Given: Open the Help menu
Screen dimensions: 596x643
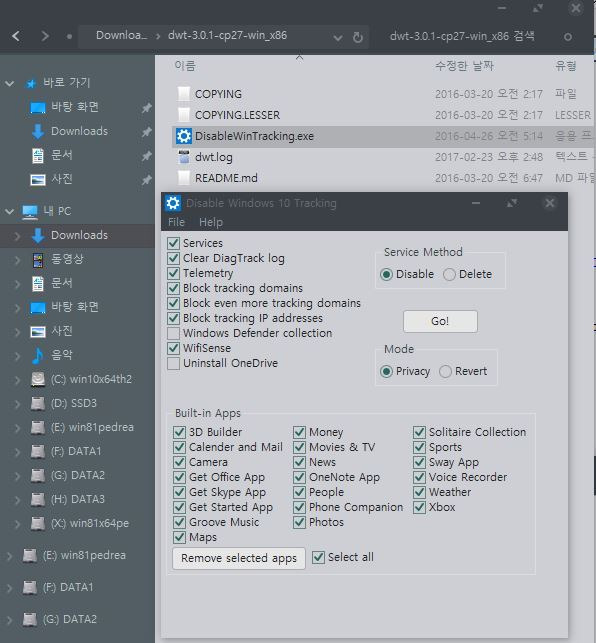Looking at the screenshot, I should tap(211, 222).
